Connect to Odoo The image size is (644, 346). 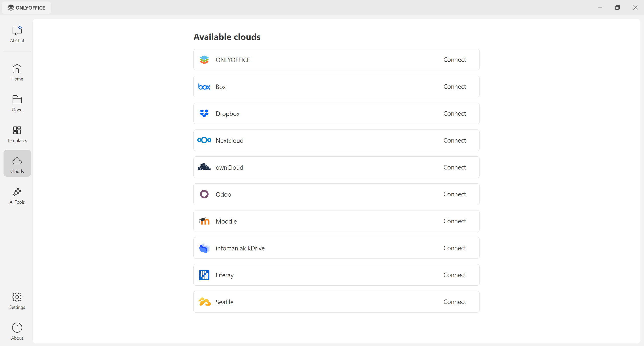pyautogui.click(x=455, y=194)
